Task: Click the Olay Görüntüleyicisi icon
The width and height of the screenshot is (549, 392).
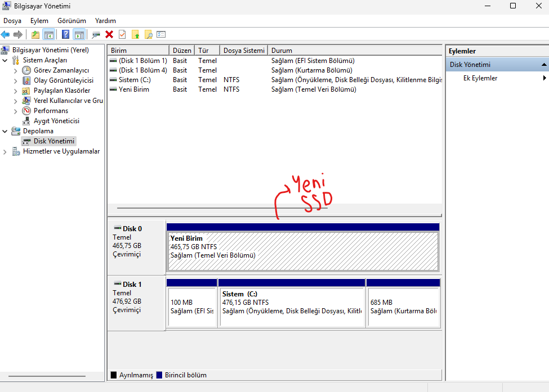Action: pyautogui.click(x=26, y=80)
